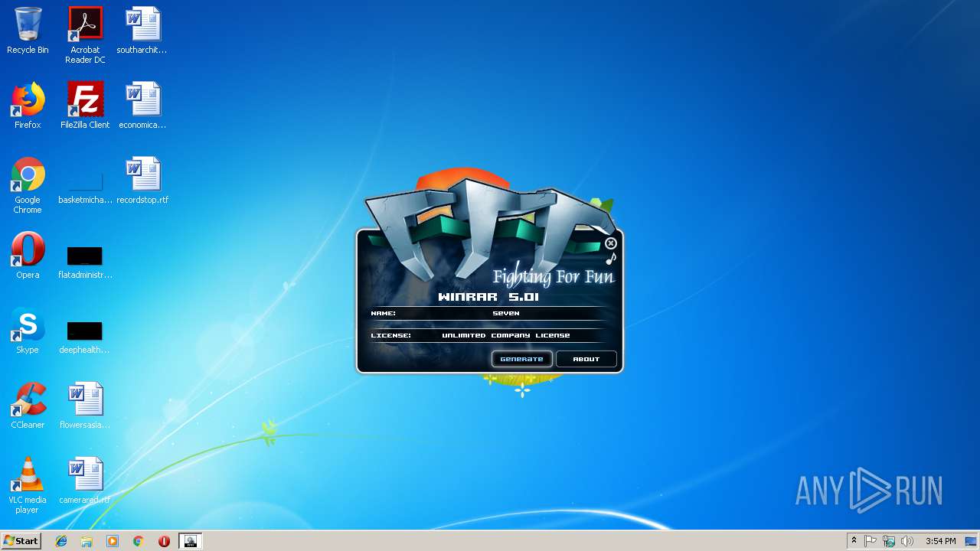The width and height of the screenshot is (980, 551).
Task: Launch Acrobat Reader DC shortcut
Action: pyautogui.click(x=85, y=35)
